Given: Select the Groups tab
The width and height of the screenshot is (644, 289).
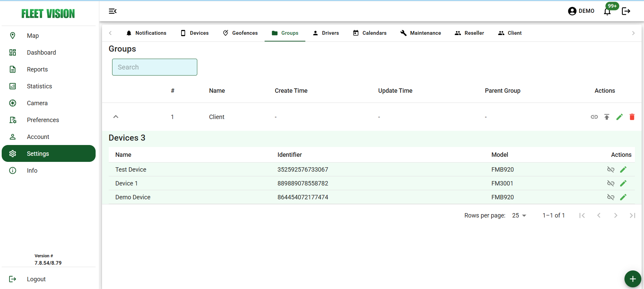Looking at the screenshot, I should pos(285,33).
